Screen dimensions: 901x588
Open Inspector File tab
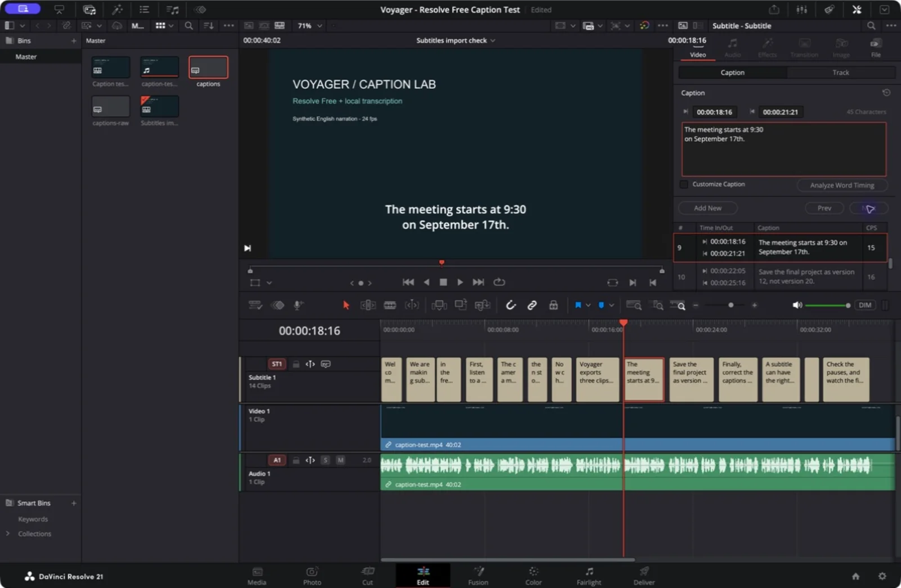tap(876, 48)
